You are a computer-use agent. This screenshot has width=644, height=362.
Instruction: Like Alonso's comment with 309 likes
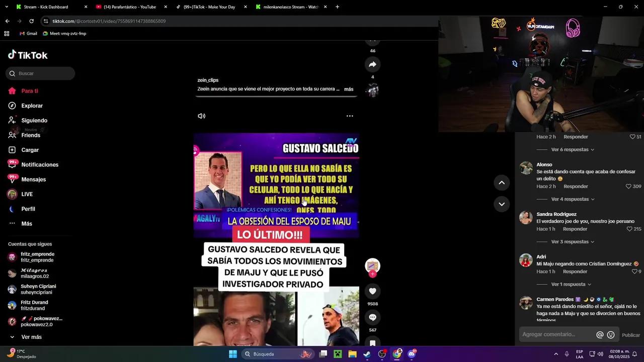[x=628, y=187]
